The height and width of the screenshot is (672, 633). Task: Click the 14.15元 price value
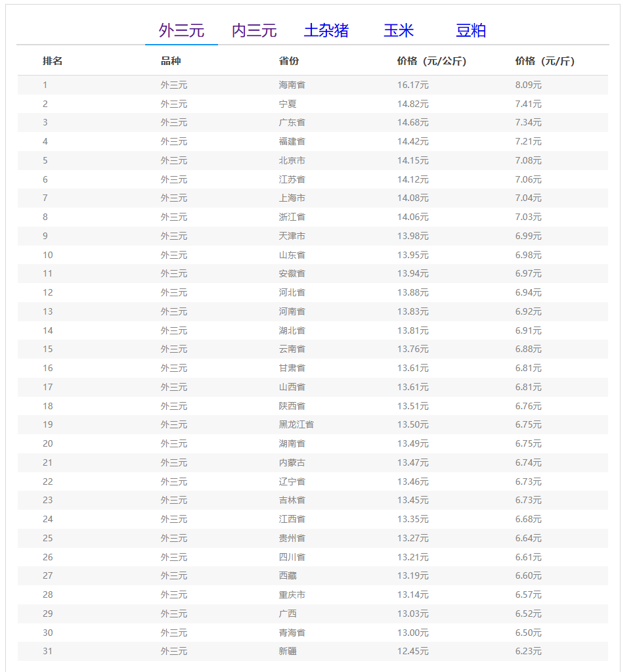[x=413, y=160]
